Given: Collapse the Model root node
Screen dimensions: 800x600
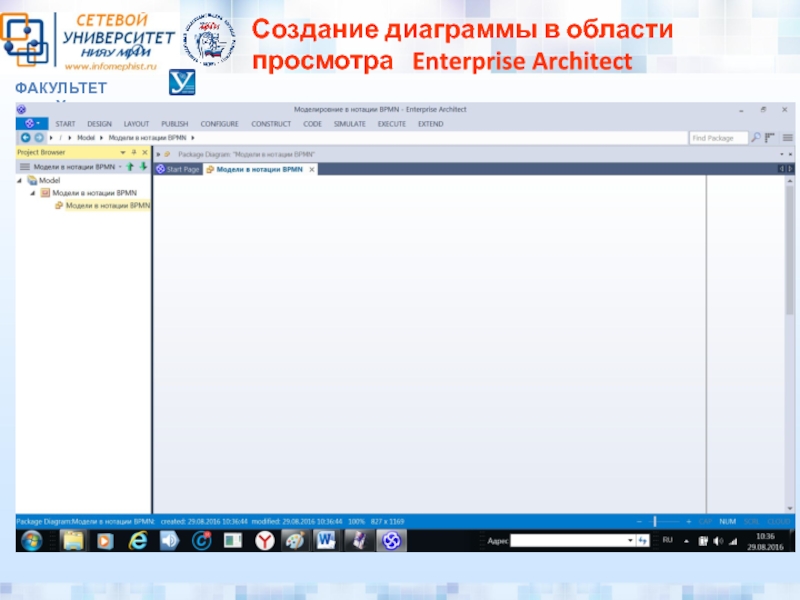Looking at the screenshot, I should coord(20,181).
